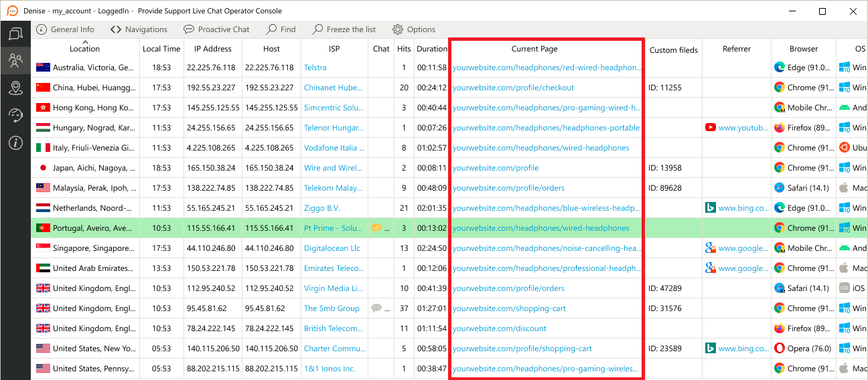Click Find in the toolbar

[x=281, y=29]
